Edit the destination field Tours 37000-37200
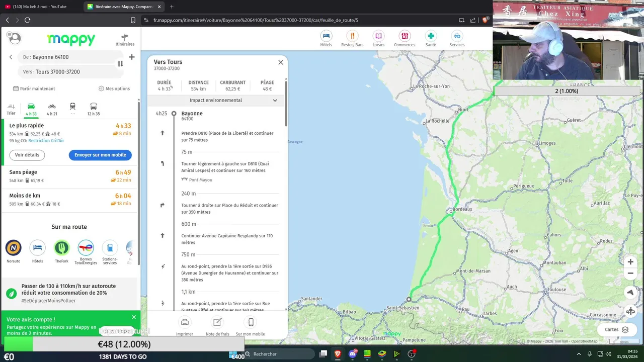 pyautogui.click(x=68, y=72)
